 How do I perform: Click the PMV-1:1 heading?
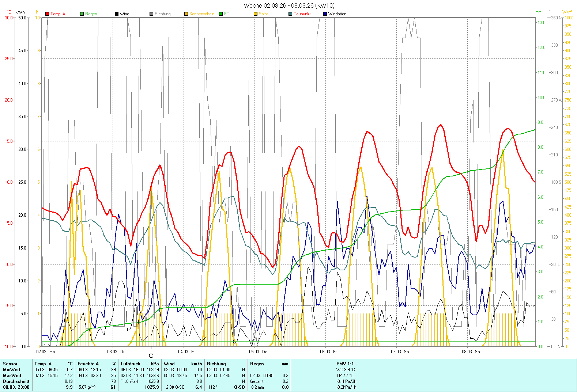(345, 364)
